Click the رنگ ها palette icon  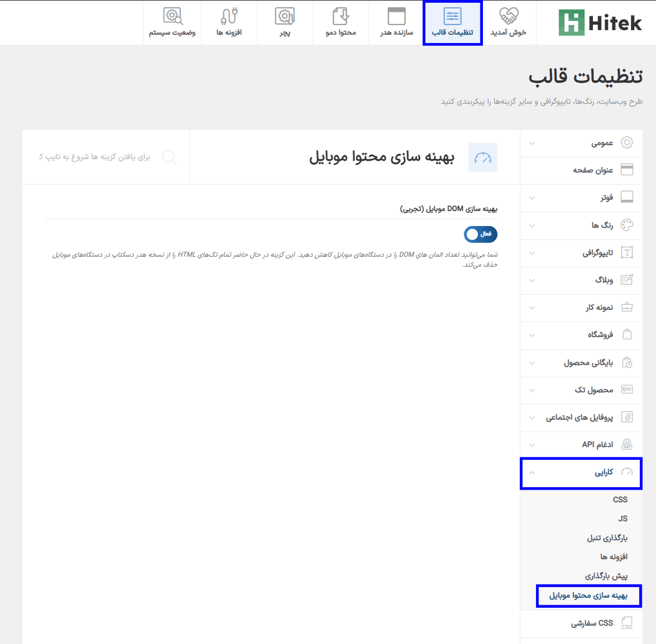tap(627, 225)
